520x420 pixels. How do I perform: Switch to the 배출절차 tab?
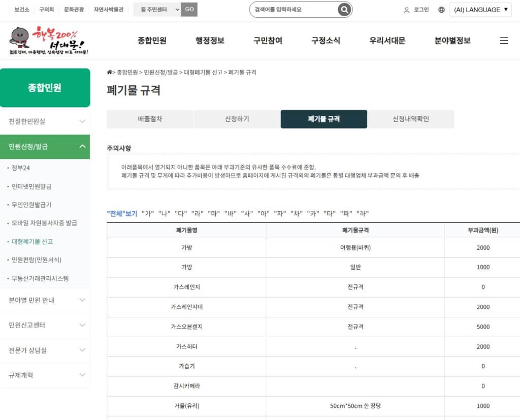[149, 119]
